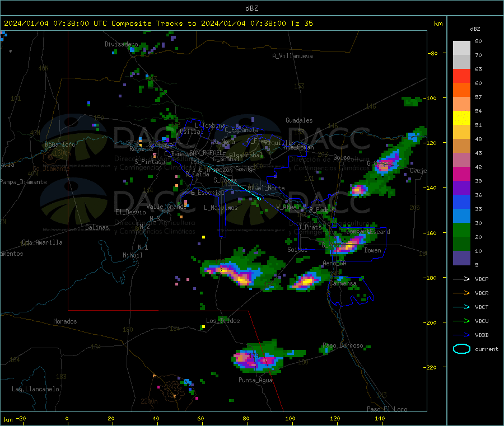Click the dBZ label above the color scale
The width and height of the screenshot is (504, 426).
click(x=475, y=29)
